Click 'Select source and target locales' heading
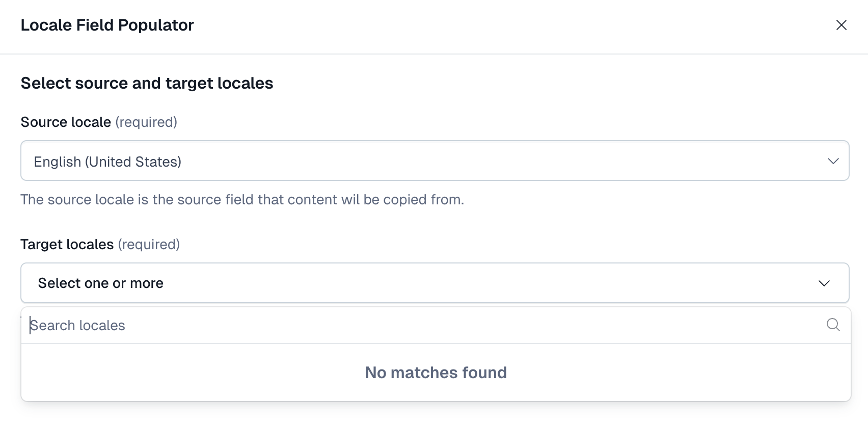868x424 pixels. pyautogui.click(x=147, y=83)
